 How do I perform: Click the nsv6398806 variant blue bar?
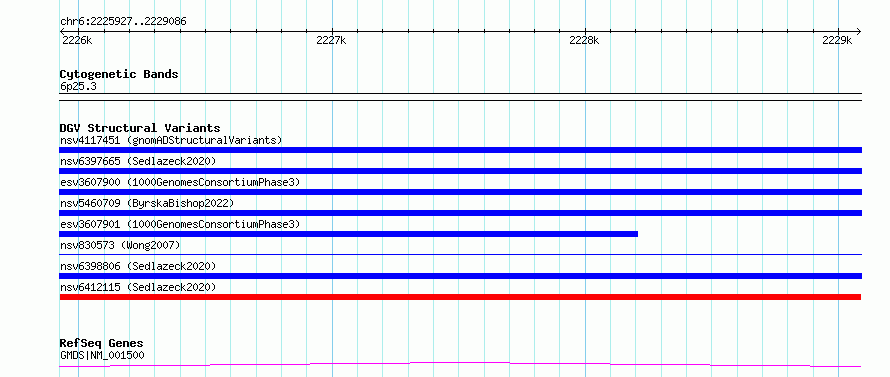pos(460,276)
